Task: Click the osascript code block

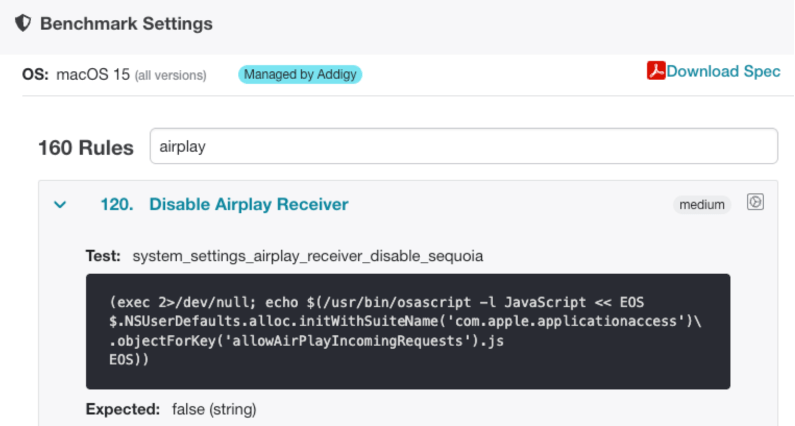Action: 408,331
